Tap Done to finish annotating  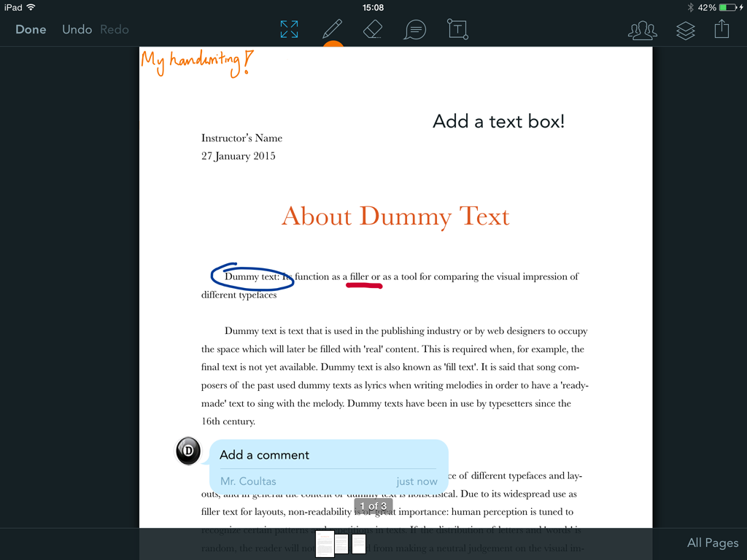[31, 29]
